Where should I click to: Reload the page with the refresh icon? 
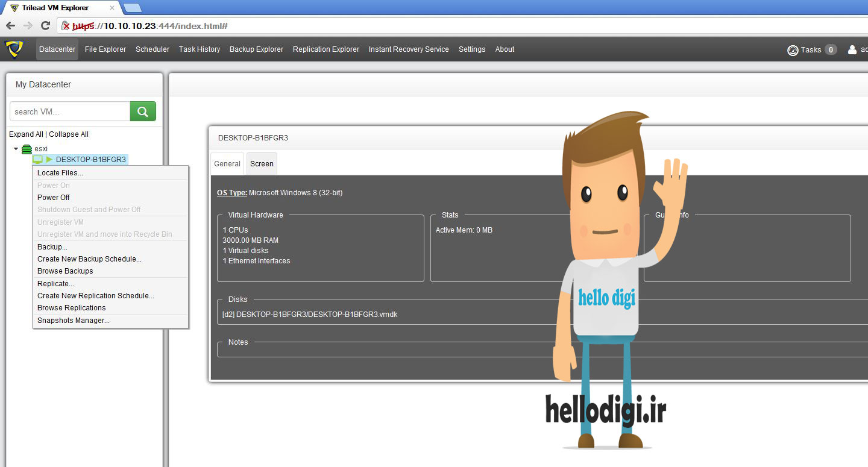tap(45, 25)
